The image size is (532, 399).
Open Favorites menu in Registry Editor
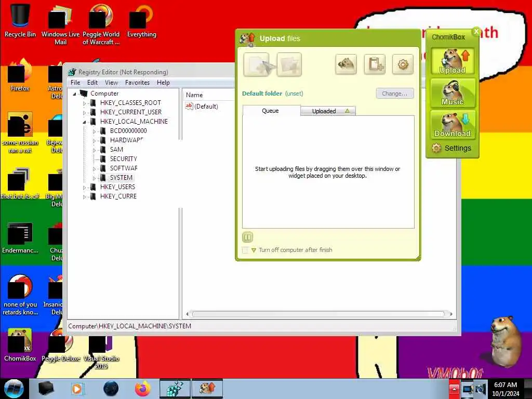pos(137,83)
